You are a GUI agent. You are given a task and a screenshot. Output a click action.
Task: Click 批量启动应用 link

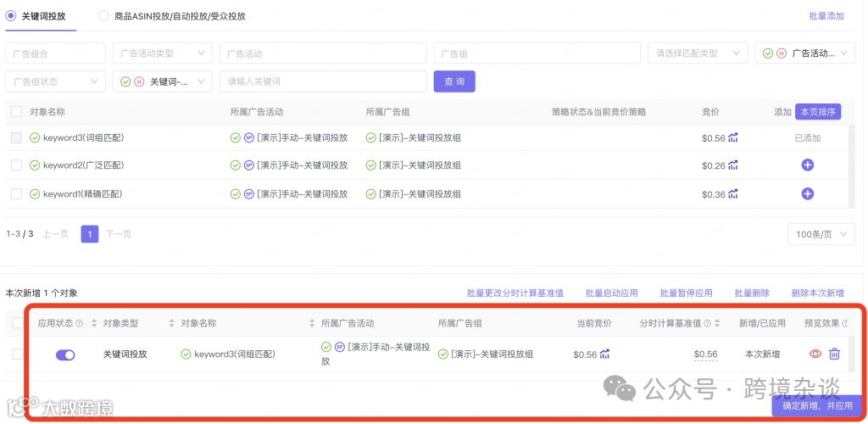[612, 293]
